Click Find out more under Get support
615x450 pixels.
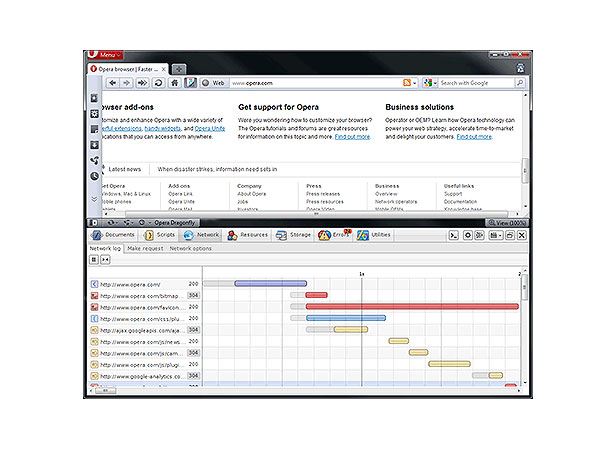pyautogui.click(x=352, y=137)
